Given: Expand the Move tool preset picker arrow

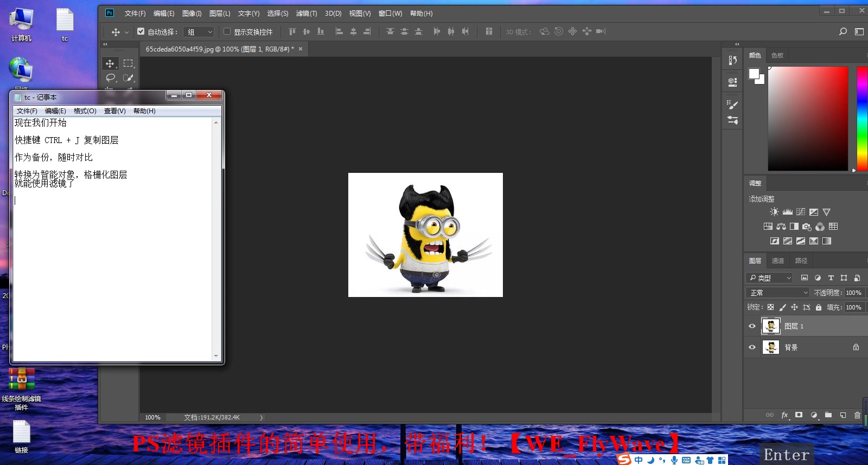Looking at the screenshot, I should 126,32.
